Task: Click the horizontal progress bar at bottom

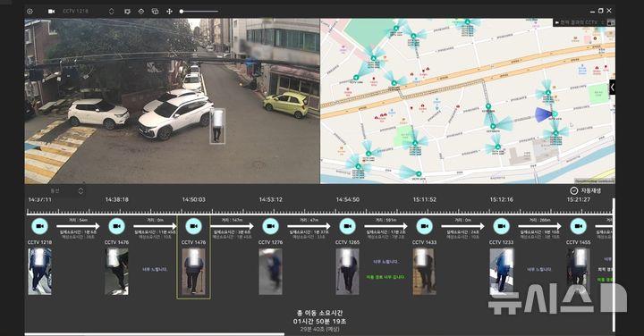Action: pos(155,334)
